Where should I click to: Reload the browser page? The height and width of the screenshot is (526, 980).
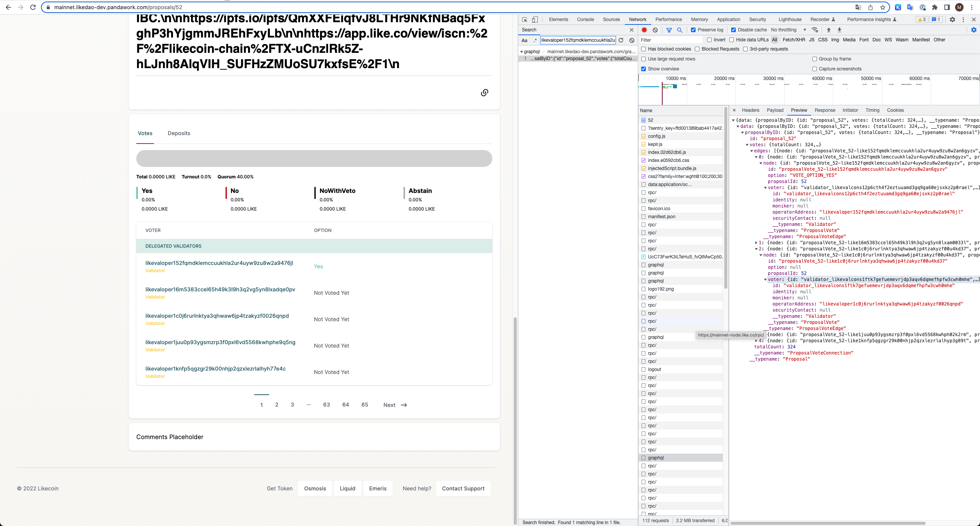tap(33, 7)
